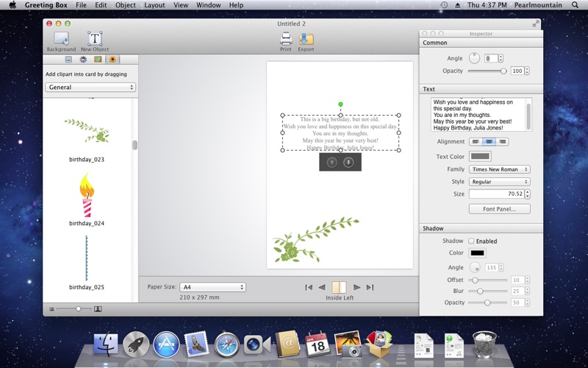Image resolution: width=588 pixels, height=368 pixels.
Task: Open the File menu
Action: (x=81, y=5)
